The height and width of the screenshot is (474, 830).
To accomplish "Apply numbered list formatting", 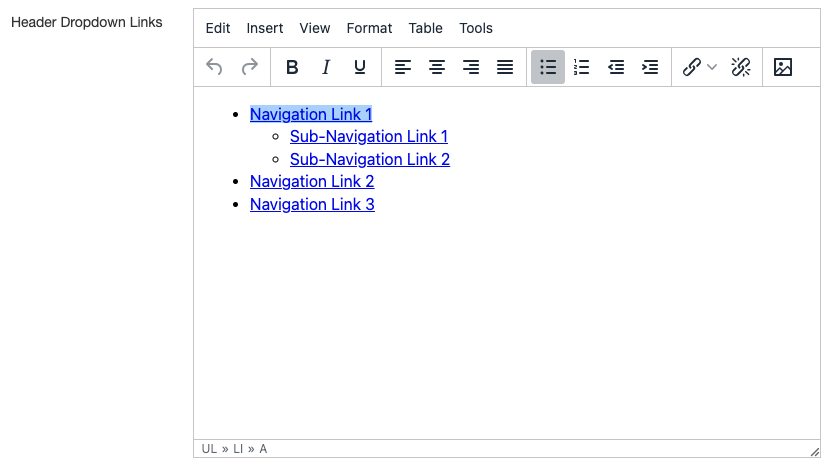I will point(582,67).
